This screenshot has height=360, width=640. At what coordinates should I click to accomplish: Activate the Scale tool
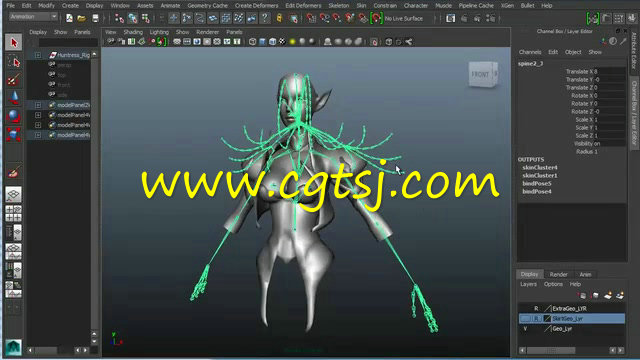[13, 134]
